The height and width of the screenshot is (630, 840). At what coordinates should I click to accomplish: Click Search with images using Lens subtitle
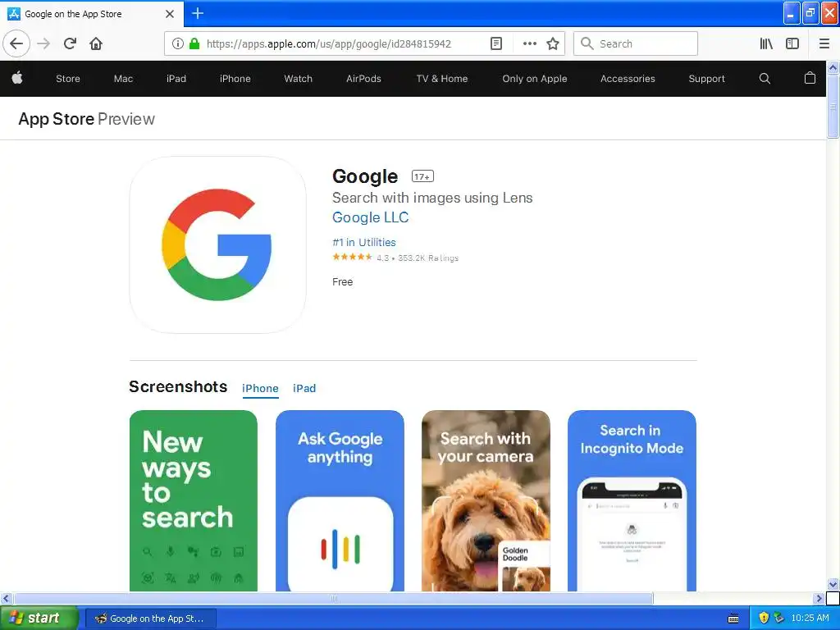(x=432, y=198)
